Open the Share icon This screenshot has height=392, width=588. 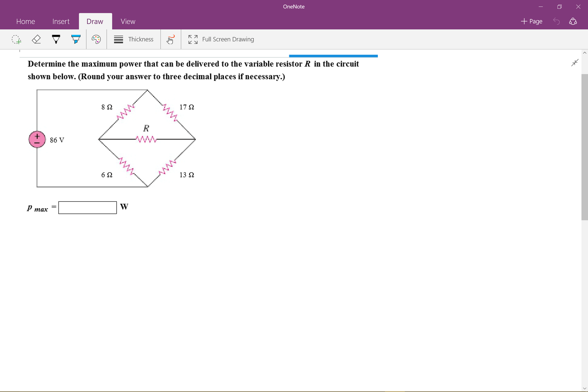point(573,21)
